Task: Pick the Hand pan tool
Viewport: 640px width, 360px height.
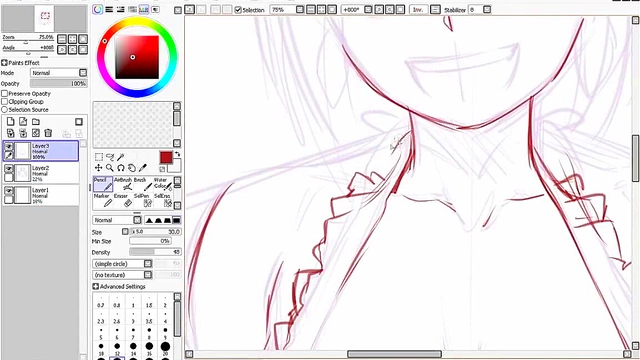Action: point(131,168)
